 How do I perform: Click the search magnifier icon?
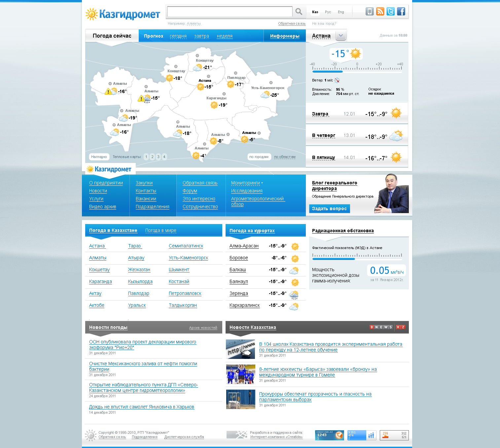click(299, 12)
